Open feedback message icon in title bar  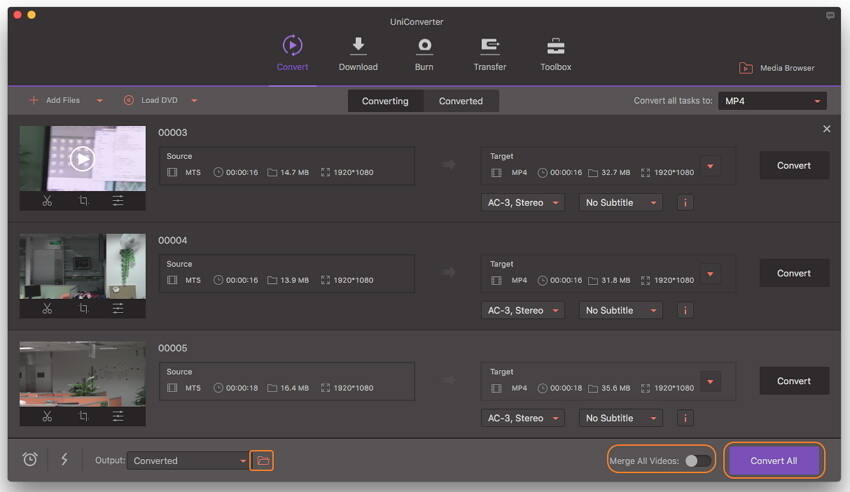[x=830, y=15]
